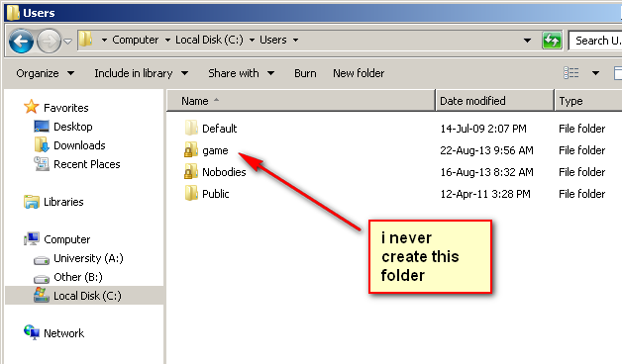Viewport: 622px width, 364px height.
Task: Open the Share with menu
Action: 242,73
